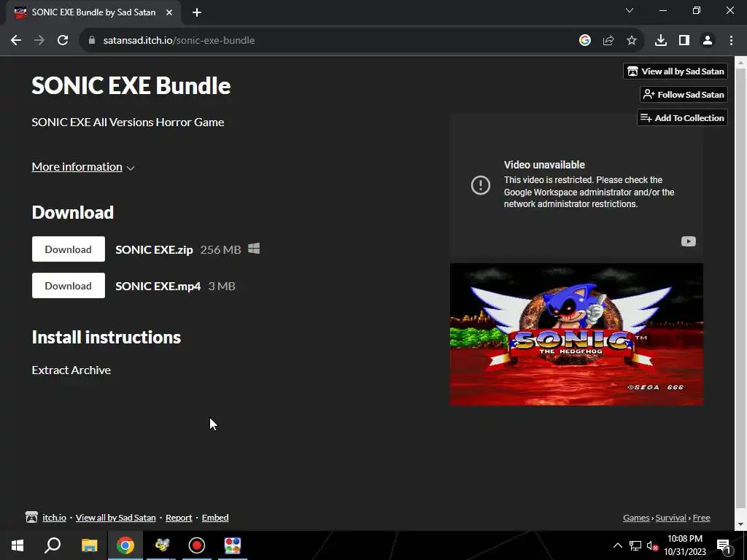Open the Survival breadcrumb link
Viewport: 747px width, 560px height.
(671, 518)
